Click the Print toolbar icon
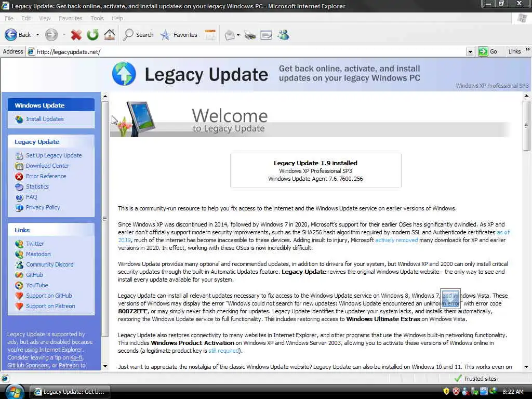Screen dimensions: 532x399 click(x=250, y=35)
